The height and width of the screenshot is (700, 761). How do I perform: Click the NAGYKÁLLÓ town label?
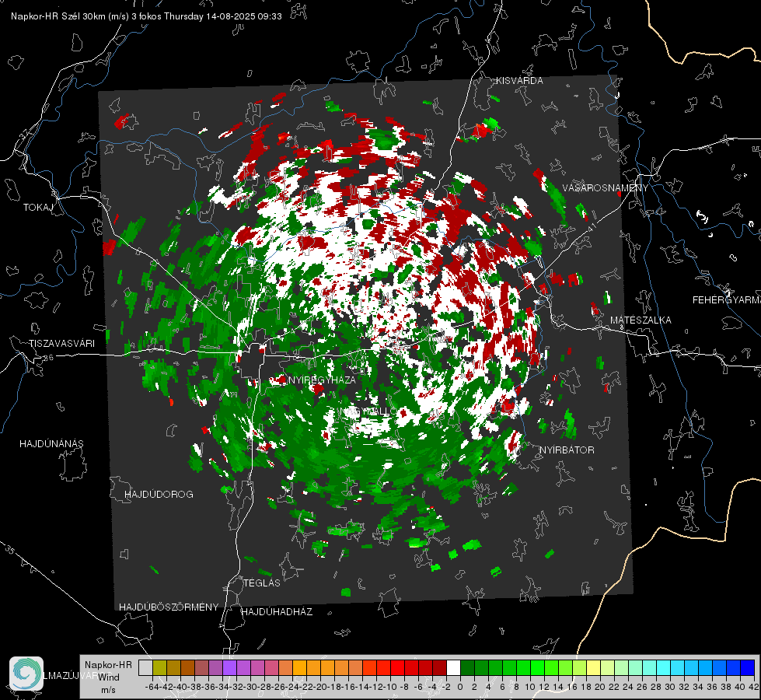coord(366,411)
